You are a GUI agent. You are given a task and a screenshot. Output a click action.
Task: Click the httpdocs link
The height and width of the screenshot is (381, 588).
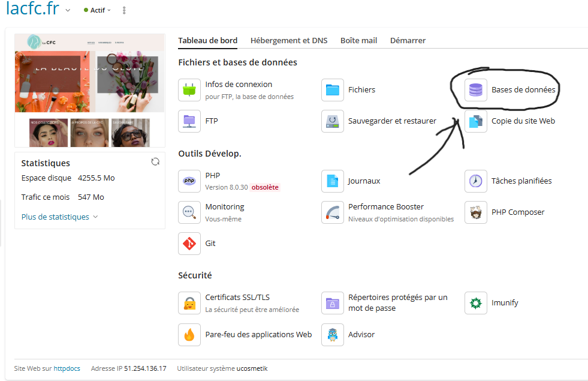click(67, 368)
